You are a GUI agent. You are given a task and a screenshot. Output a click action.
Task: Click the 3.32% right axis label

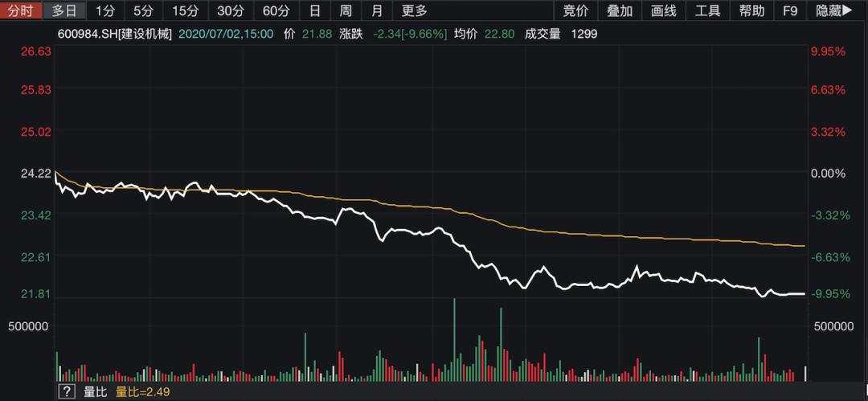click(828, 132)
